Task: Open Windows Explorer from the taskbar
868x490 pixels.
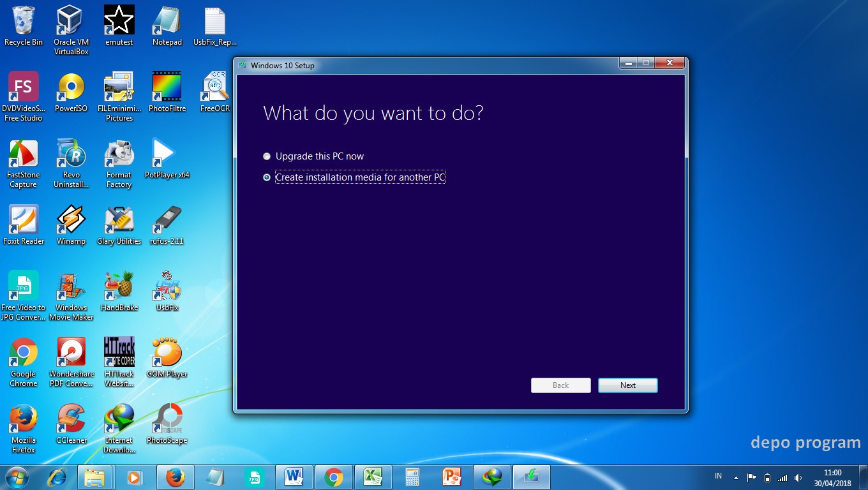Action: tap(94, 477)
